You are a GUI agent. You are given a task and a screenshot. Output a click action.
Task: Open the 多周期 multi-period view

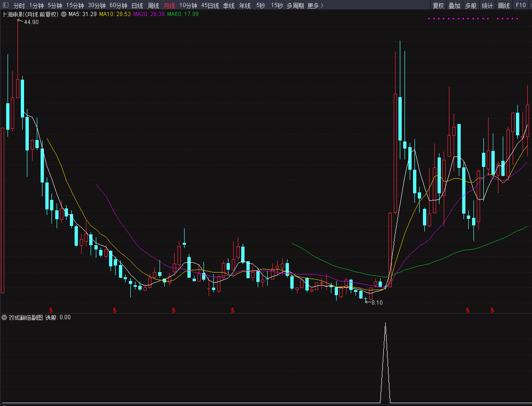295,5
